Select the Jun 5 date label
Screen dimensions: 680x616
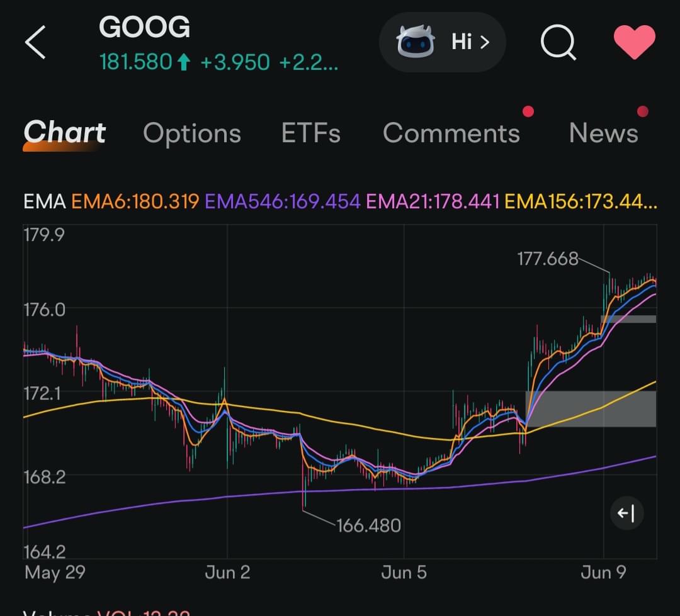(404, 573)
